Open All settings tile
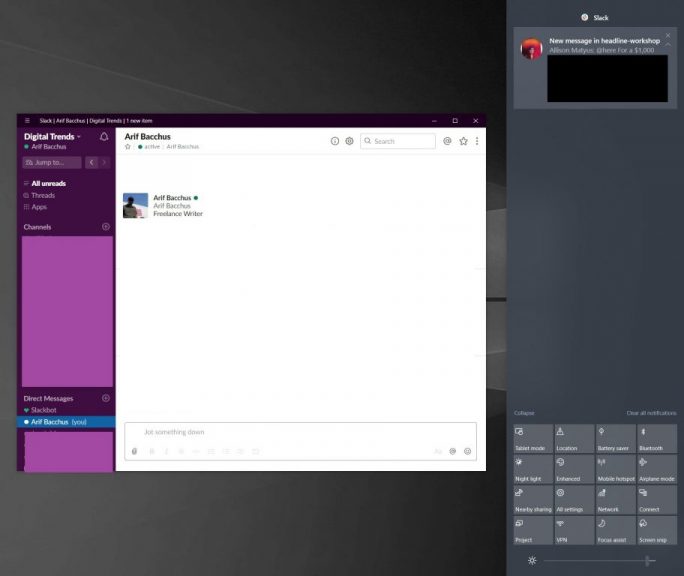This screenshot has width=684, height=576. click(x=574, y=500)
